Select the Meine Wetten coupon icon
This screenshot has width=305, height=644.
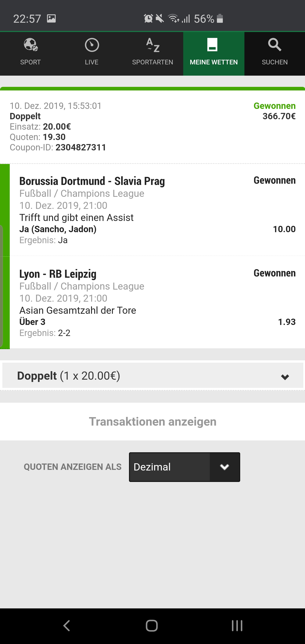(x=212, y=45)
